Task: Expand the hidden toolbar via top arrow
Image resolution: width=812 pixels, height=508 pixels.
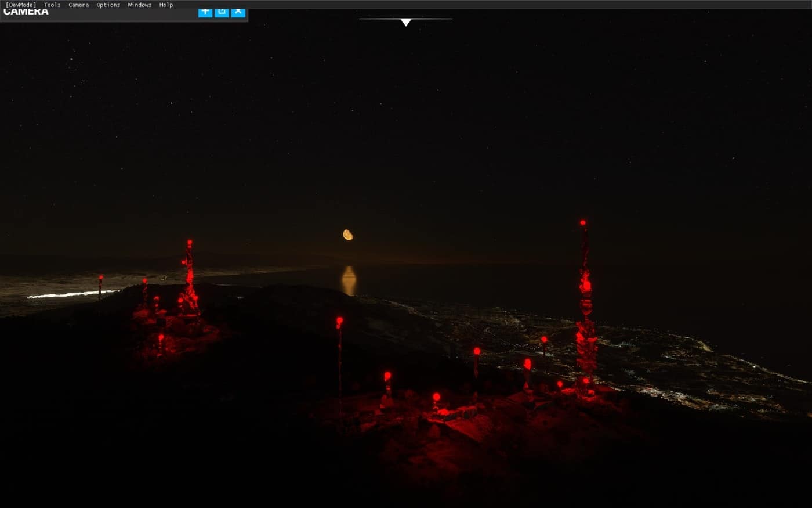Action: 406,22
